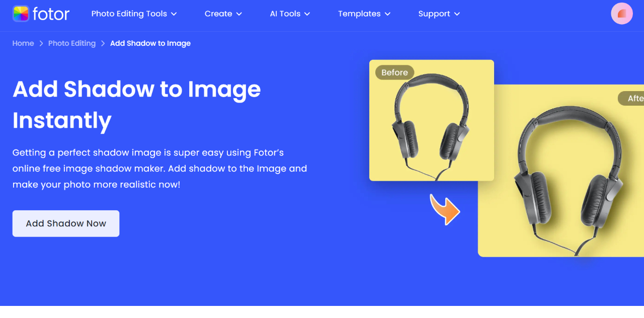Expand the Create menu dropdown
The height and width of the screenshot is (318, 644).
pos(223,14)
